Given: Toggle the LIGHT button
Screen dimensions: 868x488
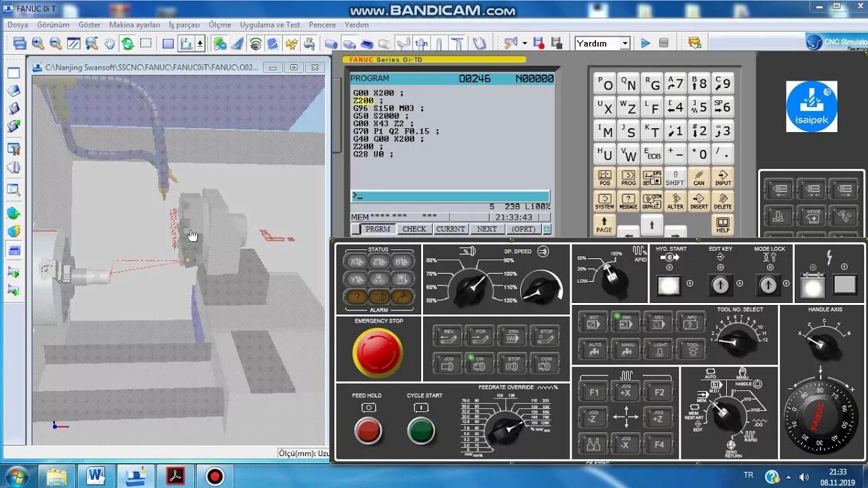Looking at the screenshot, I should [658, 349].
